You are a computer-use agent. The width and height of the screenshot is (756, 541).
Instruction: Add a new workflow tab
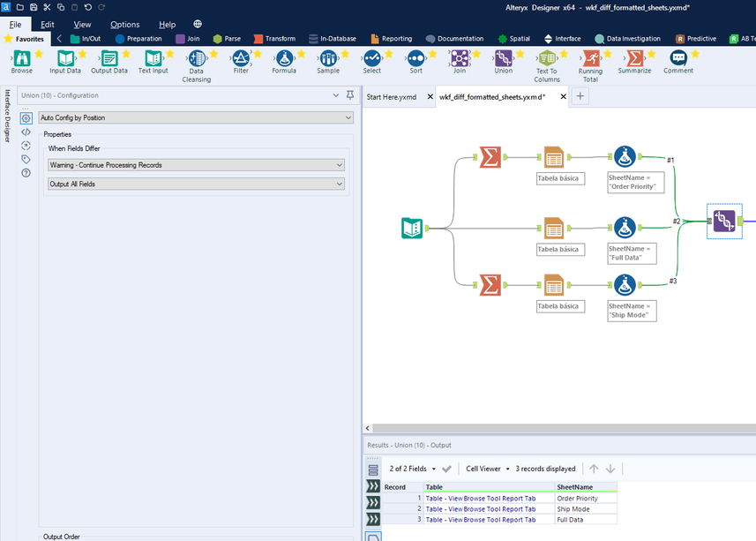click(580, 96)
